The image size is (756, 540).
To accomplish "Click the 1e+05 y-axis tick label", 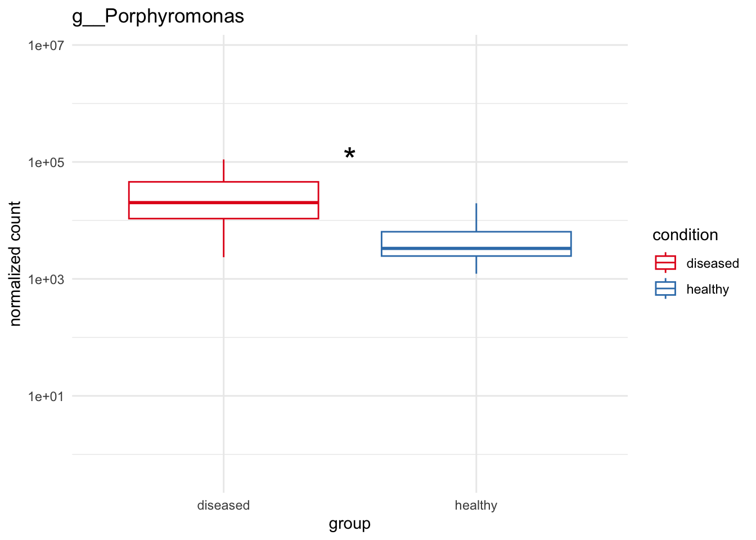I will tap(46, 163).
